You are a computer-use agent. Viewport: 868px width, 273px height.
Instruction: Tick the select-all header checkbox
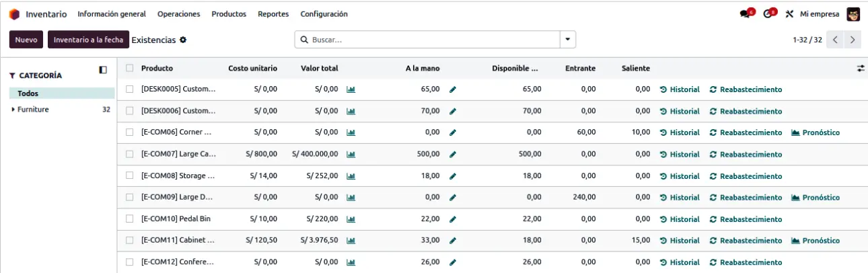point(130,69)
